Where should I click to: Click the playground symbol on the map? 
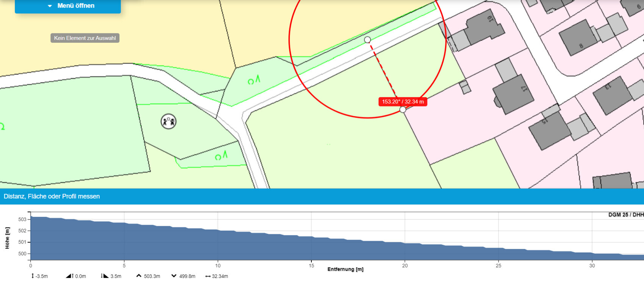[x=169, y=121]
